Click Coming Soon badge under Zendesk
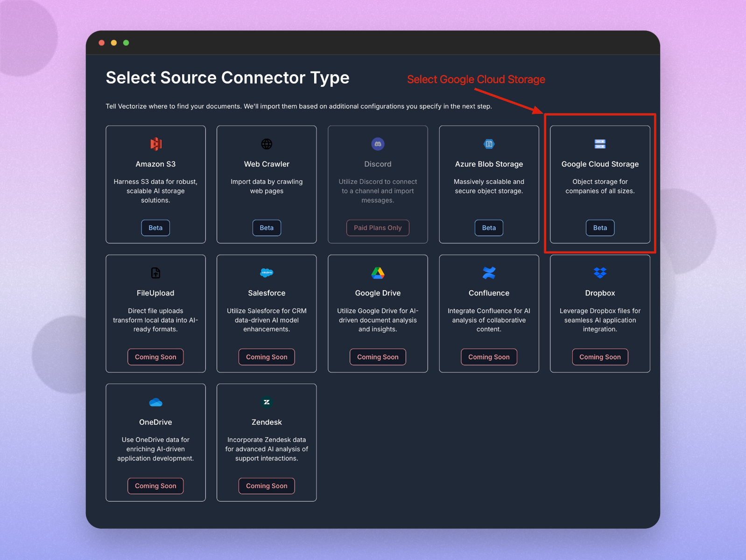 [x=267, y=486]
